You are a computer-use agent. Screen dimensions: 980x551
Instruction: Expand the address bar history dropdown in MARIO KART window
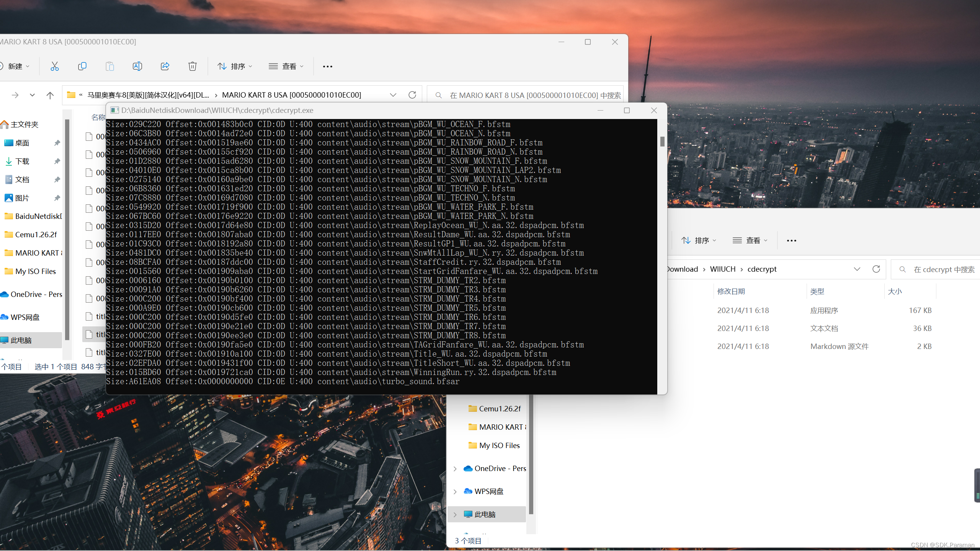coord(393,95)
